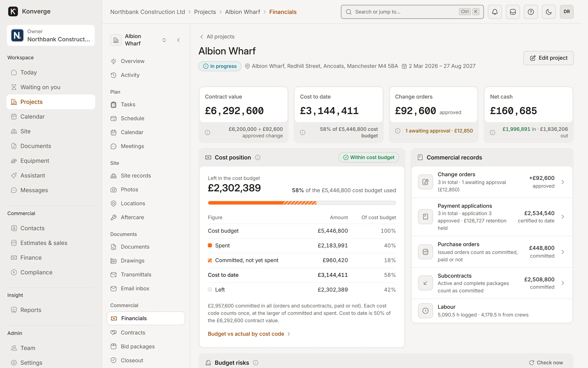
Task: Expand the Payment applications chevron
Action: pyautogui.click(x=563, y=217)
